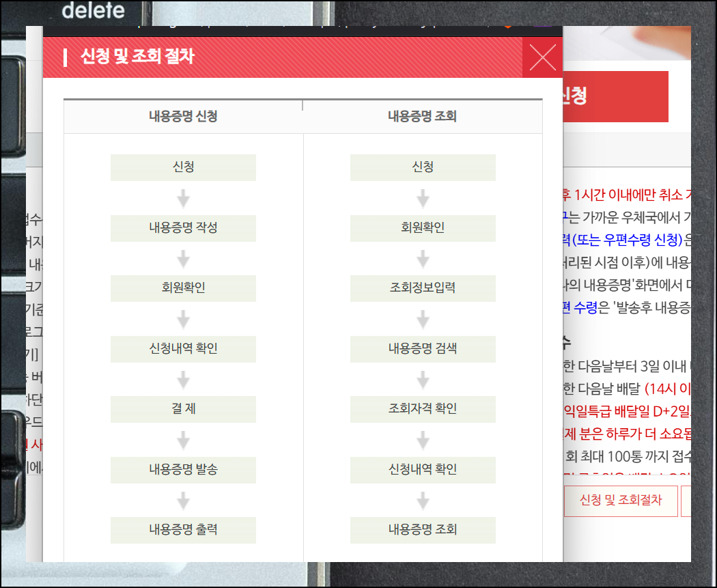Click the red 신청 button on background page
Image resolution: width=717 pixels, height=588 pixels.
pos(615,96)
